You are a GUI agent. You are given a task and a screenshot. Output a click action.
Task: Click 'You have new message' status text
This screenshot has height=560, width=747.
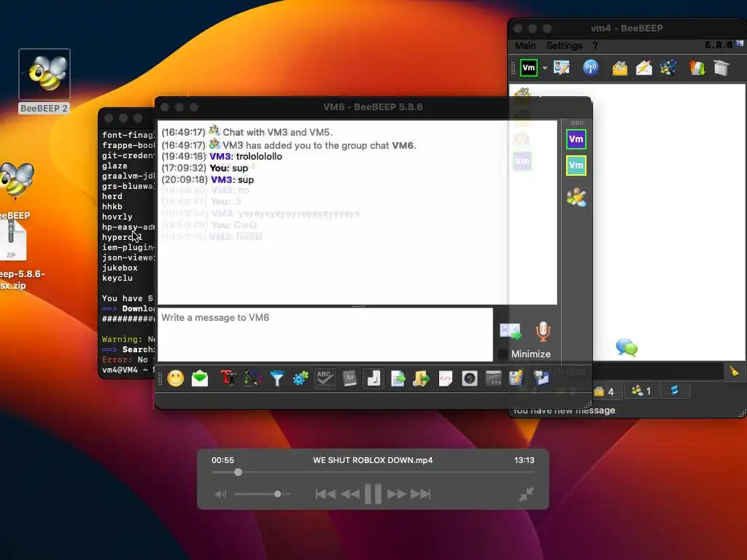564,411
